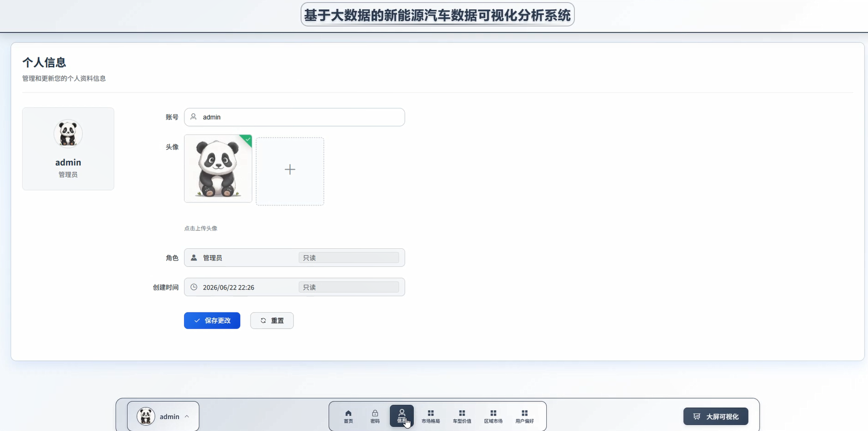Select the 信息 person icon in dock
The height and width of the screenshot is (431, 868).
(402, 416)
